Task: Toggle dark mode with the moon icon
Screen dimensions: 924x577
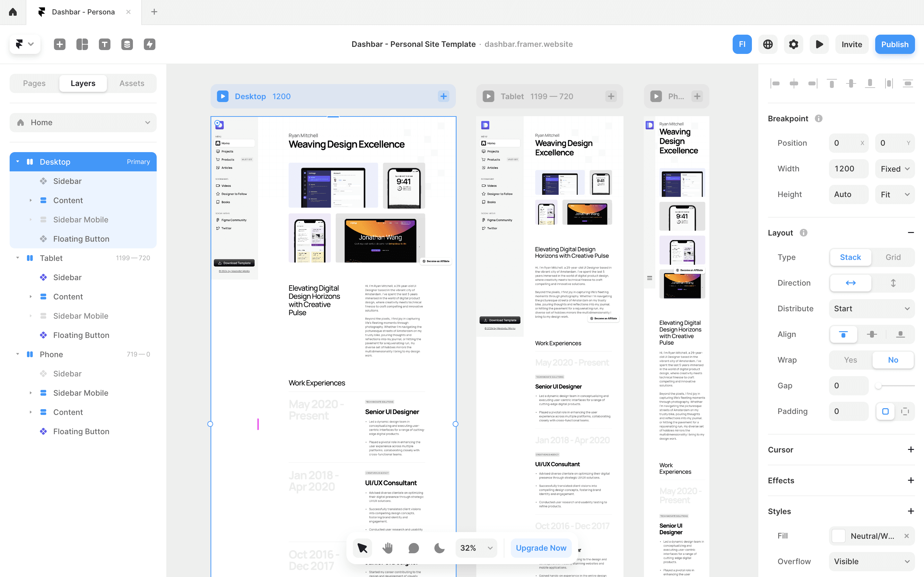Action: click(439, 547)
